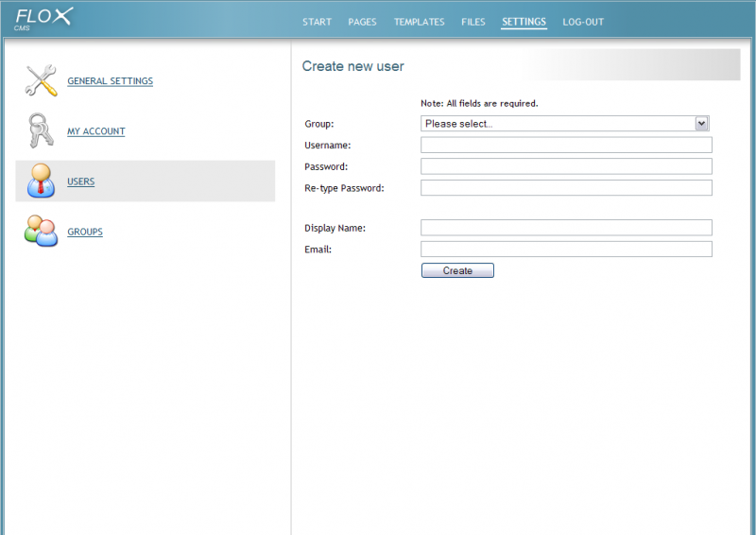Click the wrench and screwdriver General Settings icon
Screen dimensions: 756x535
click(x=41, y=80)
